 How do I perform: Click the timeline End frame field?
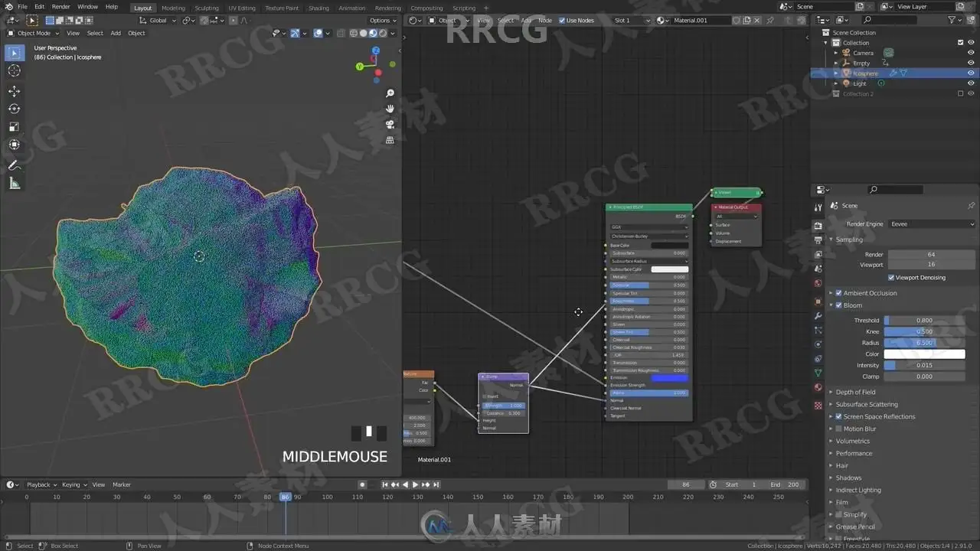tap(786, 484)
